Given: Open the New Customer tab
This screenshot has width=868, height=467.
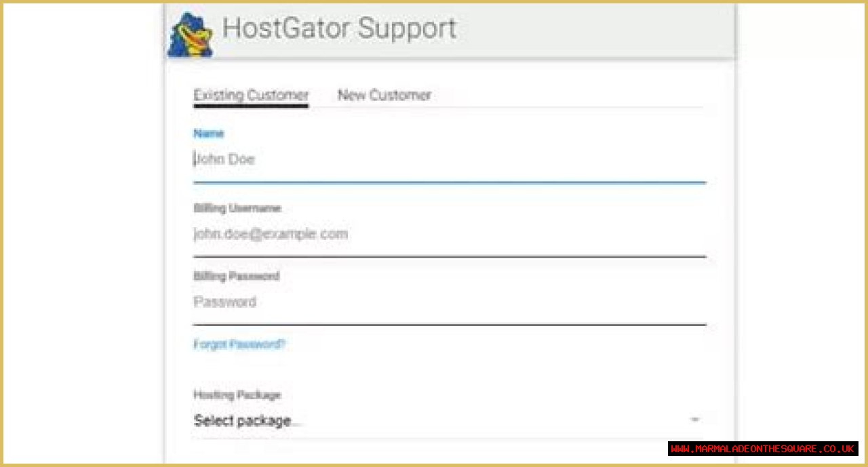Looking at the screenshot, I should pyautogui.click(x=384, y=95).
